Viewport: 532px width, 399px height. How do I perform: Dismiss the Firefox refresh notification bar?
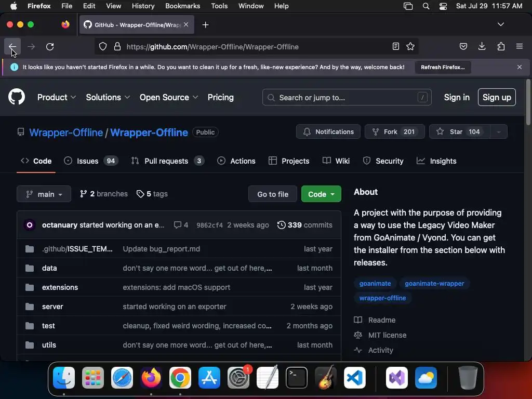520,67
